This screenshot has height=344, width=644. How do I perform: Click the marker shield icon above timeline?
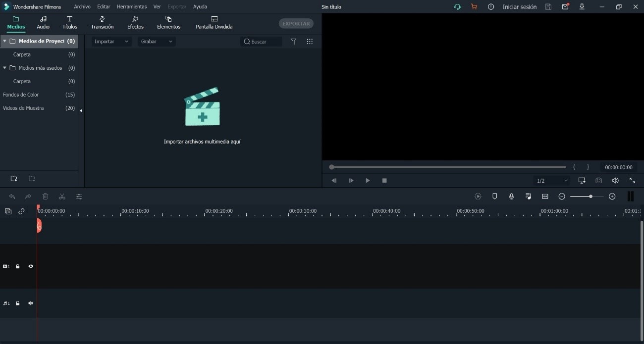(494, 197)
